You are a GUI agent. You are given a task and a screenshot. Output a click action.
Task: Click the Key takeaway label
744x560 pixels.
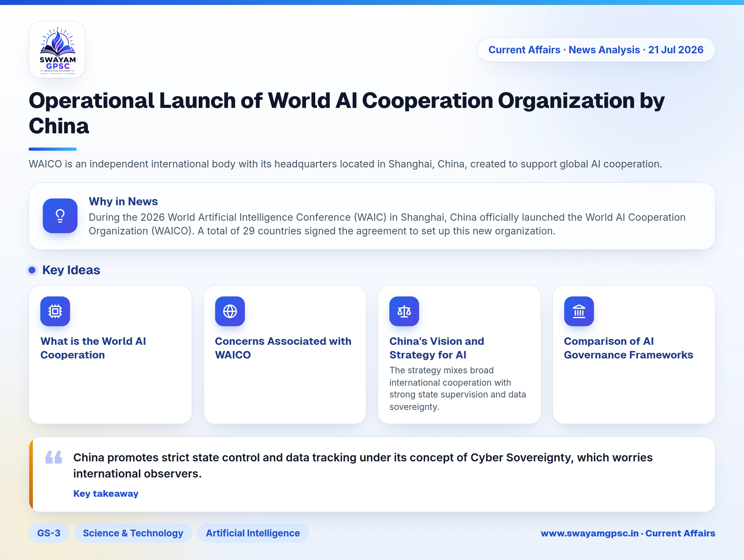(106, 493)
